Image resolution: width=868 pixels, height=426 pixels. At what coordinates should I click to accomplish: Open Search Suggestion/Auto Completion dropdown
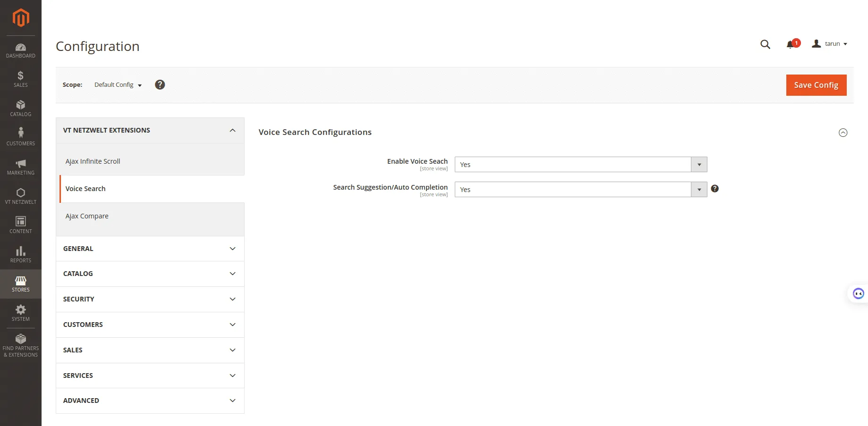point(580,190)
